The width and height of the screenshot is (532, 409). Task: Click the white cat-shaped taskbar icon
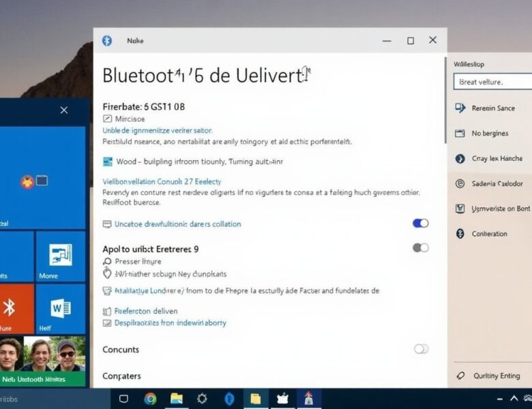[x=282, y=399]
